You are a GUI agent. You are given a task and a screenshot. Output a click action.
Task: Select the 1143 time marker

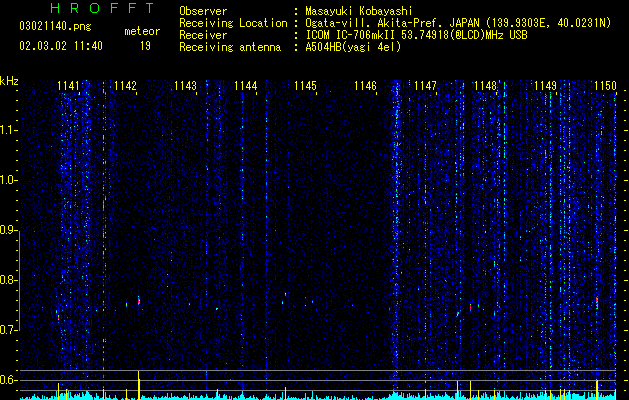click(185, 86)
